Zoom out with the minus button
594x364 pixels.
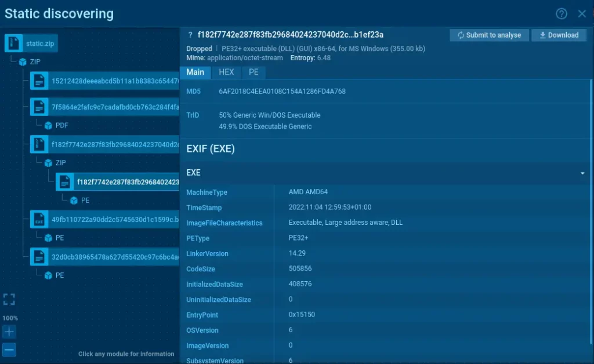coord(9,350)
